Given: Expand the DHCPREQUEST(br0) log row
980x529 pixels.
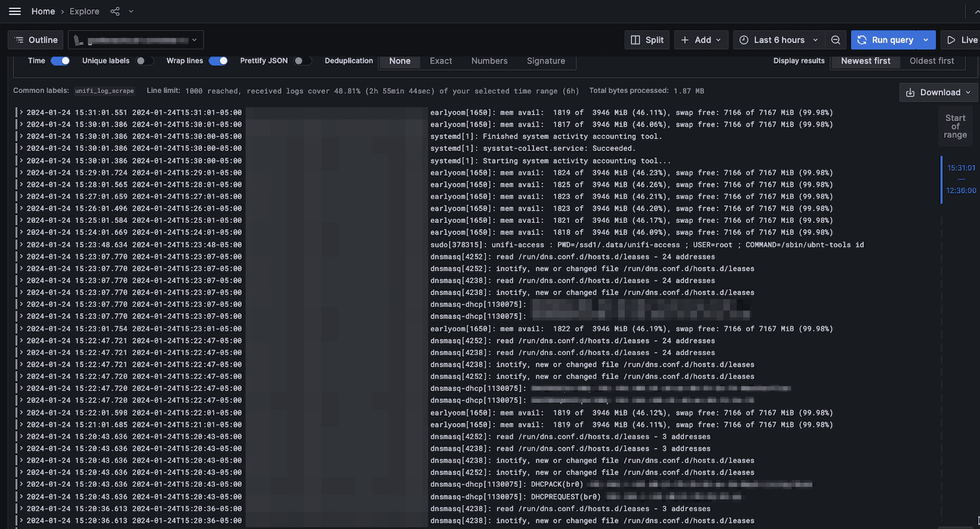Looking at the screenshot, I should coord(21,497).
